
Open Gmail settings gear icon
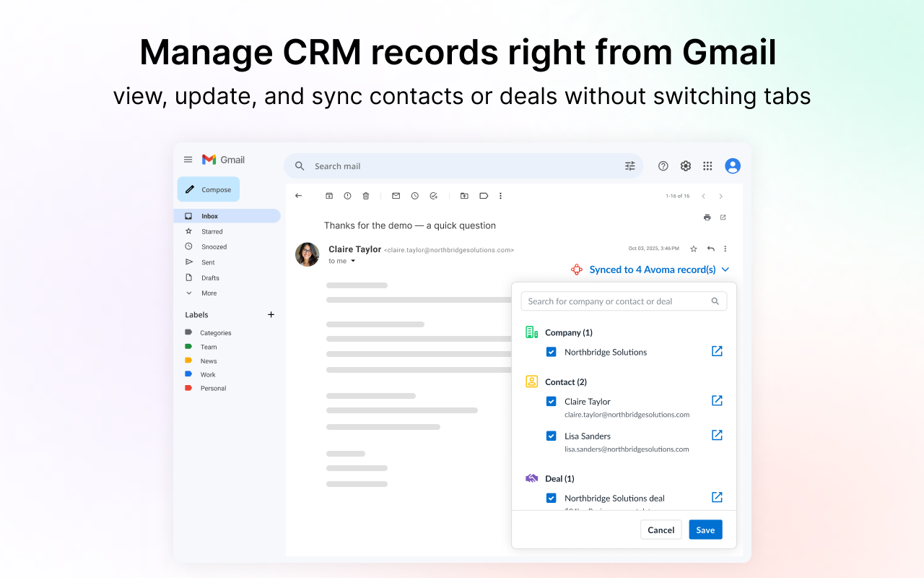(686, 166)
